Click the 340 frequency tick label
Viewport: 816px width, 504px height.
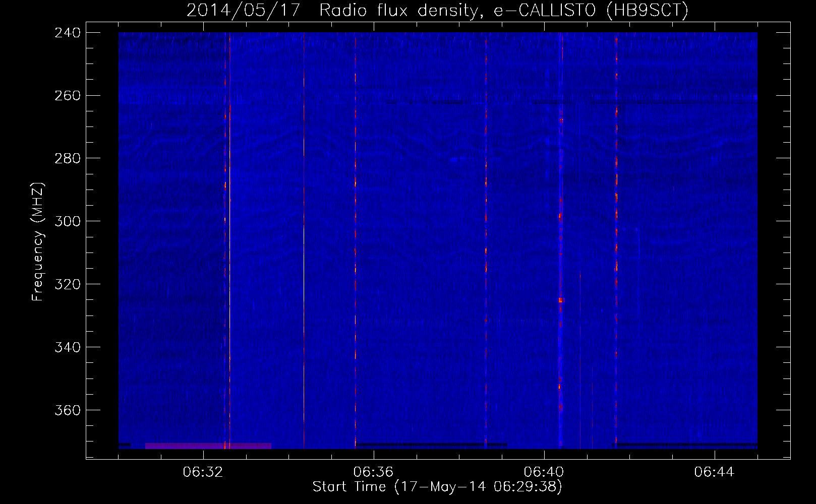tap(68, 347)
